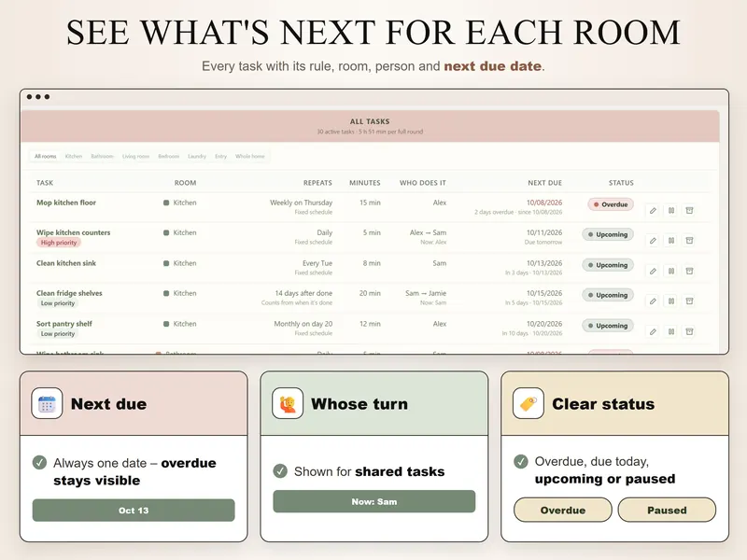Click Kitchen color square in Sort pantry shelf row

click(x=166, y=324)
